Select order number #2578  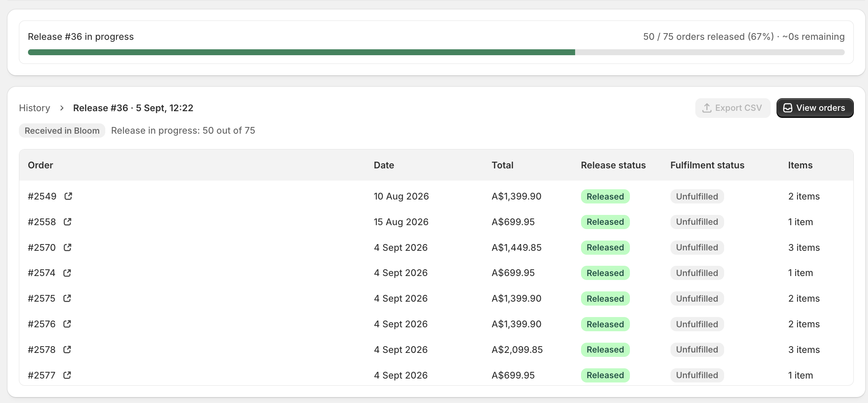point(42,350)
